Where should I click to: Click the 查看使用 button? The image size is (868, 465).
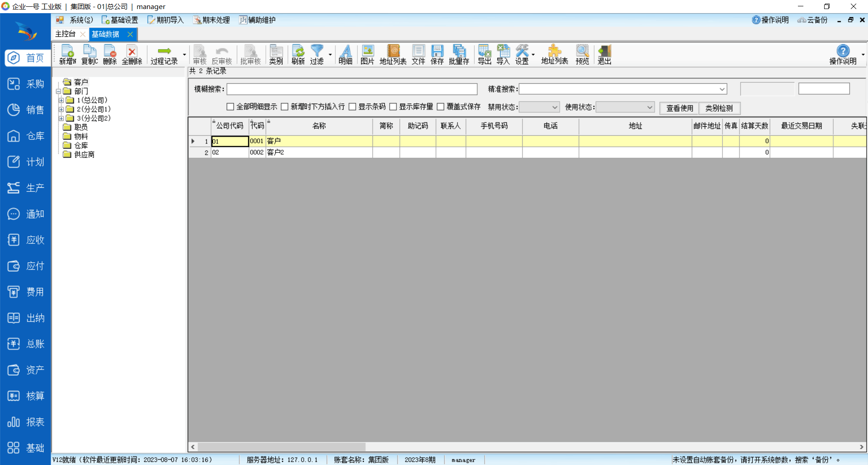(679, 108)
